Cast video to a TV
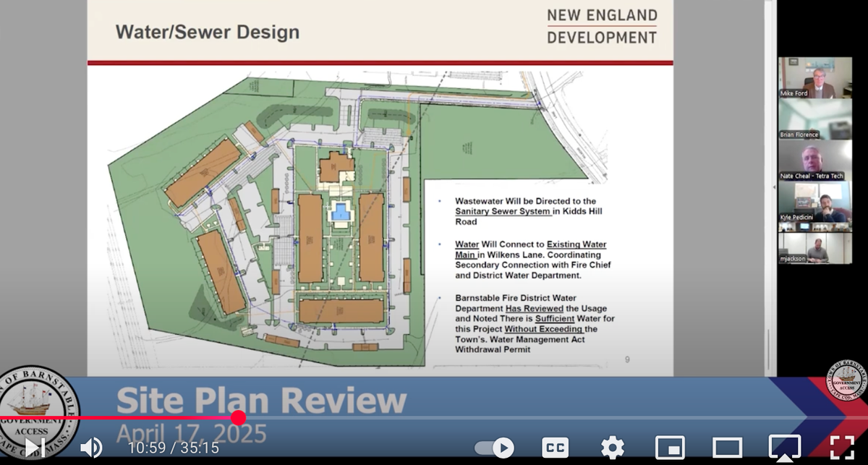Viewport: 868px width, 465px height. click(x=784, y=448)
